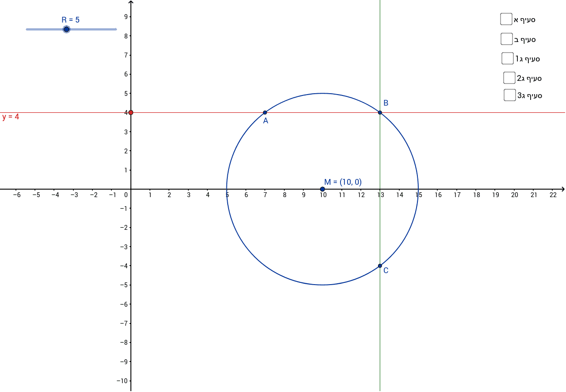Click the 'סעיף ב' label text
566x392 pixels.
525,40
